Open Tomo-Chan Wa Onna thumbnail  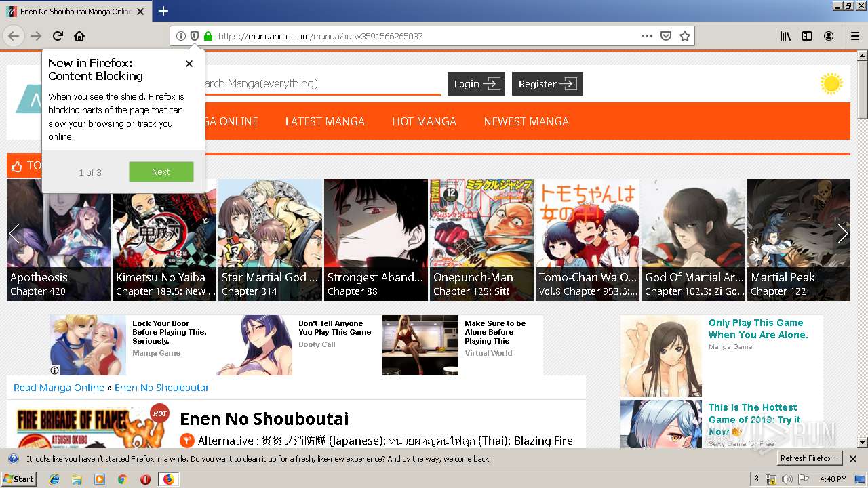click(587, 239)
